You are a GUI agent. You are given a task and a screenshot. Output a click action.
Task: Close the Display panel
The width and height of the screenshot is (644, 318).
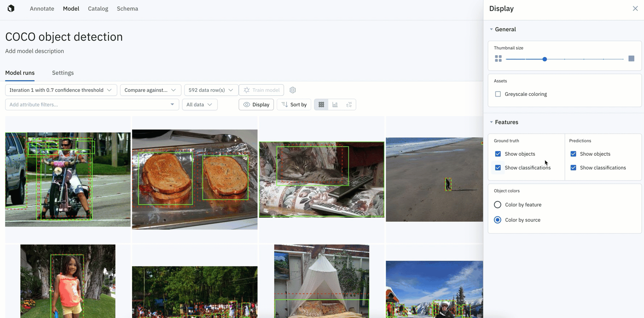635,8
